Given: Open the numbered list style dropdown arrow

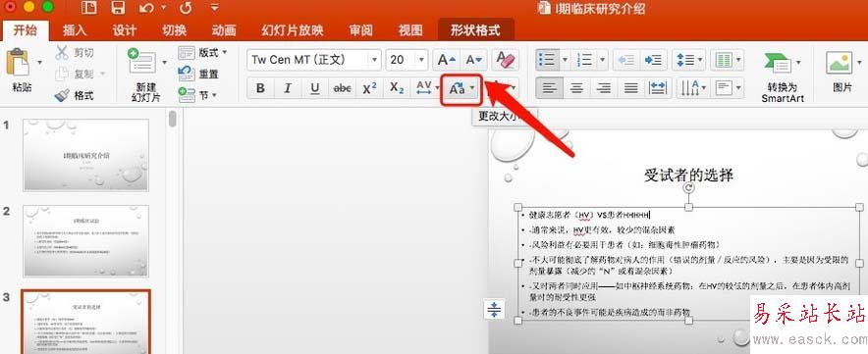Looking at the screenshot, I should pyautogui.click(x=602, y=60).
